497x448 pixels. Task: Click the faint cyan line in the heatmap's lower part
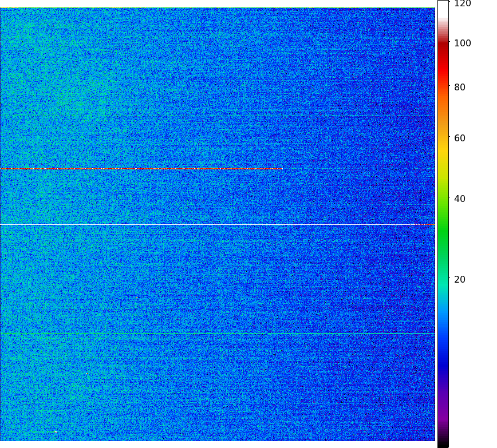(218, 334)
